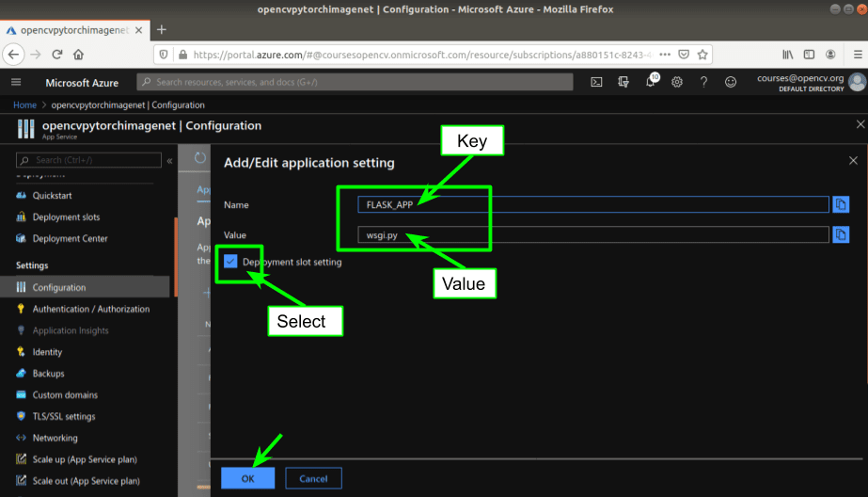Viewport: 868px width, 497px height.
Task: Open the Directory and subscription filter icon
Action: pos(623,82)
